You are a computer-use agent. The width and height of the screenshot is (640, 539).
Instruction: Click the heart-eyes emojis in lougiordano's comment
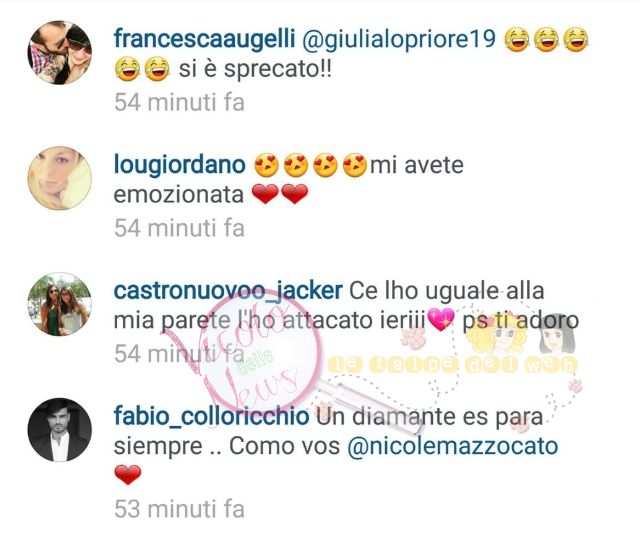click(x=310, y=166)
